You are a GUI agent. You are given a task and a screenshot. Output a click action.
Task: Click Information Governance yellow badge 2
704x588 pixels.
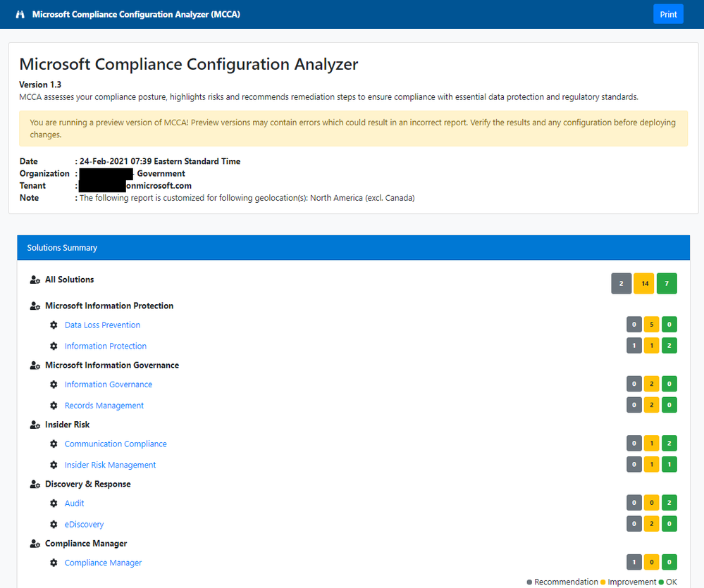coord(651,384)
